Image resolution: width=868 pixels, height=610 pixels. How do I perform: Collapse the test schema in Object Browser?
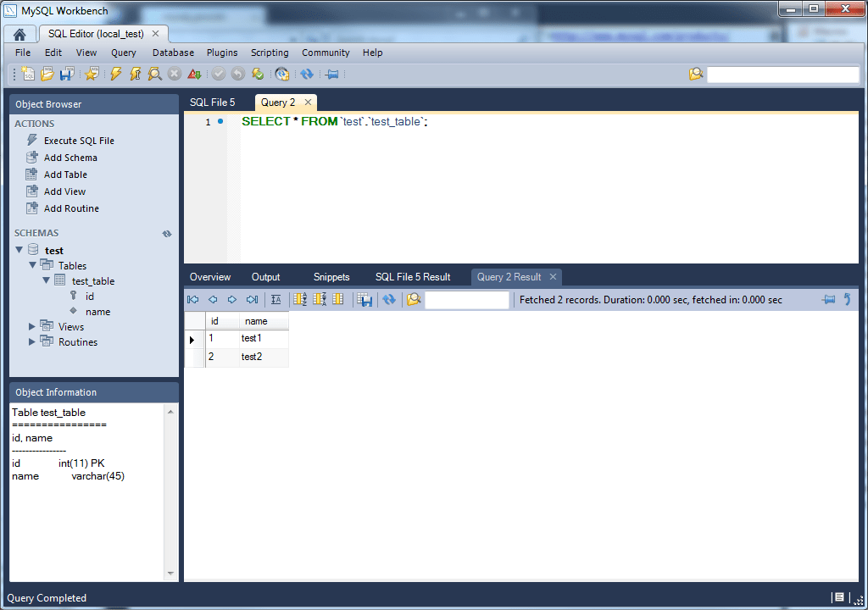pyautogui.click(x=19, y=249)
